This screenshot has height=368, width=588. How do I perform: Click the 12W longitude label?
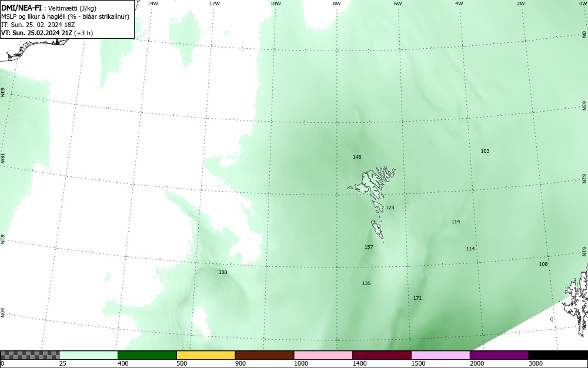(215, 4)
